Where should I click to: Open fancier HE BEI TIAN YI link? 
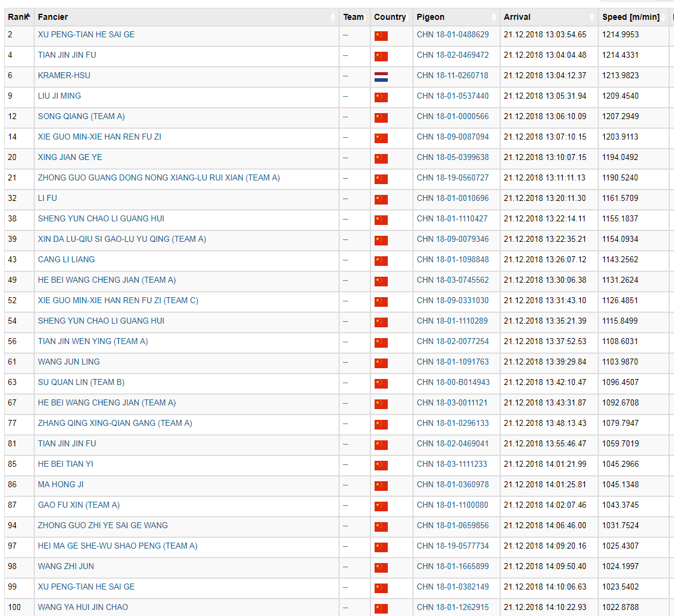click(x=66, y=464)
